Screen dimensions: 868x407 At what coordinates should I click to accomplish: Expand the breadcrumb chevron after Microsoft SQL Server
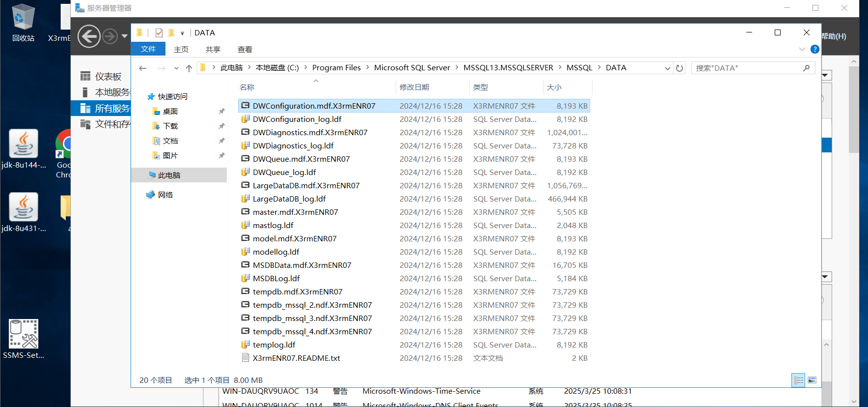[457, 68]
